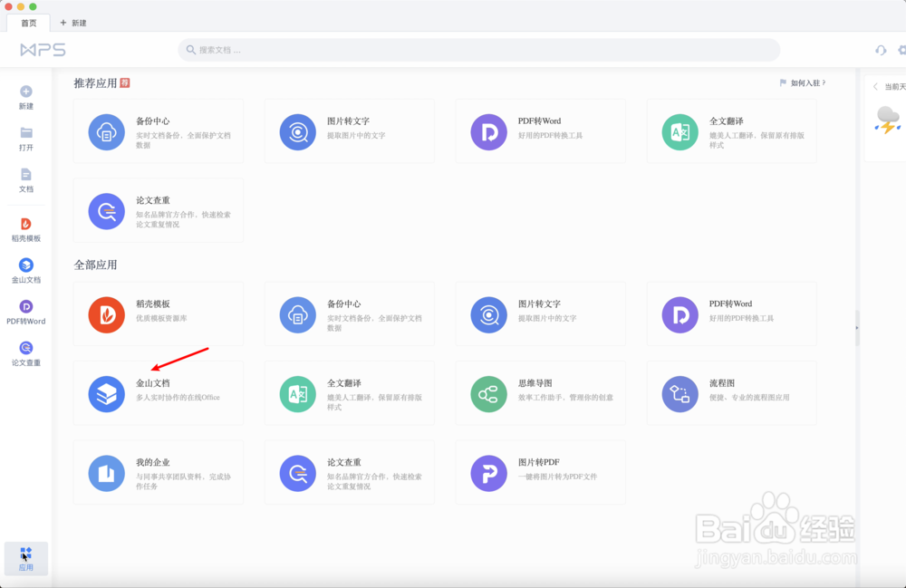The image size is (906, 588).
Task: Switch to the 首页 tab
Action: (x=28, y=24)
